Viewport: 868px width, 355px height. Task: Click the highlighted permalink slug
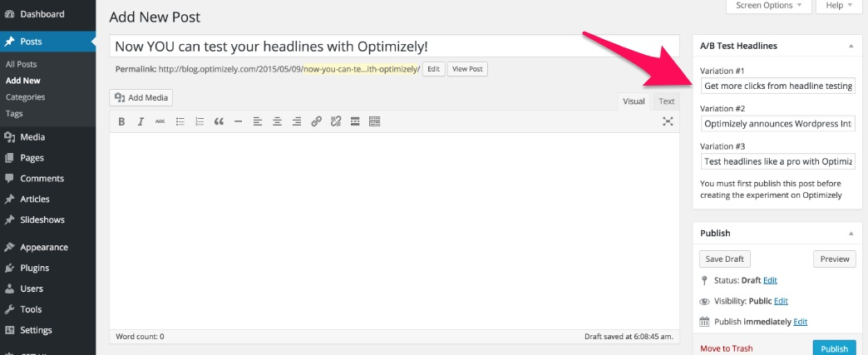pyautogui.click(x=362, y=69)
